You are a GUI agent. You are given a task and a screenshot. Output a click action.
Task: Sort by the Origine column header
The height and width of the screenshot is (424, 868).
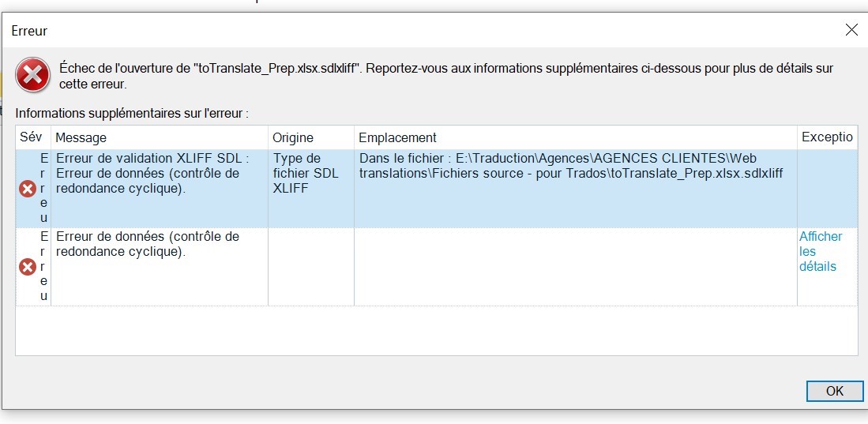coord(311,137)
